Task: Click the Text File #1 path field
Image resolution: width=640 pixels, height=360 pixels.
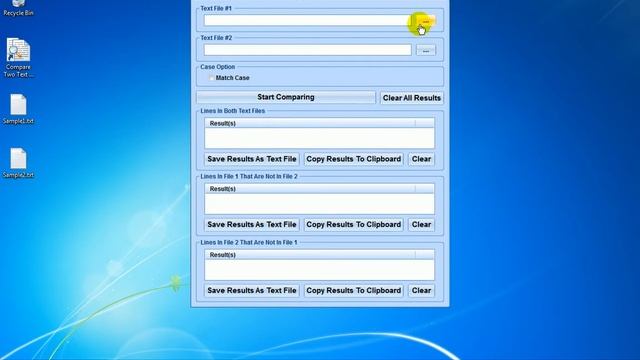Action: (x=307, y=20)
